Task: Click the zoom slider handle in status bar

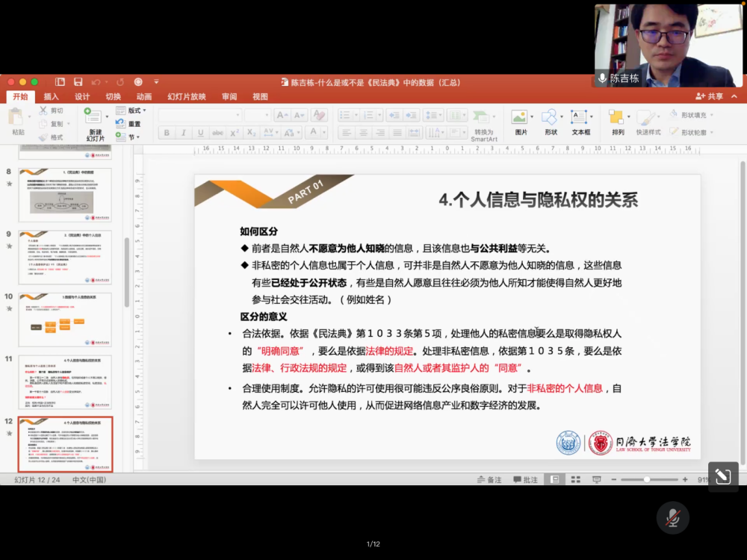Action: (x=646, y=479)
